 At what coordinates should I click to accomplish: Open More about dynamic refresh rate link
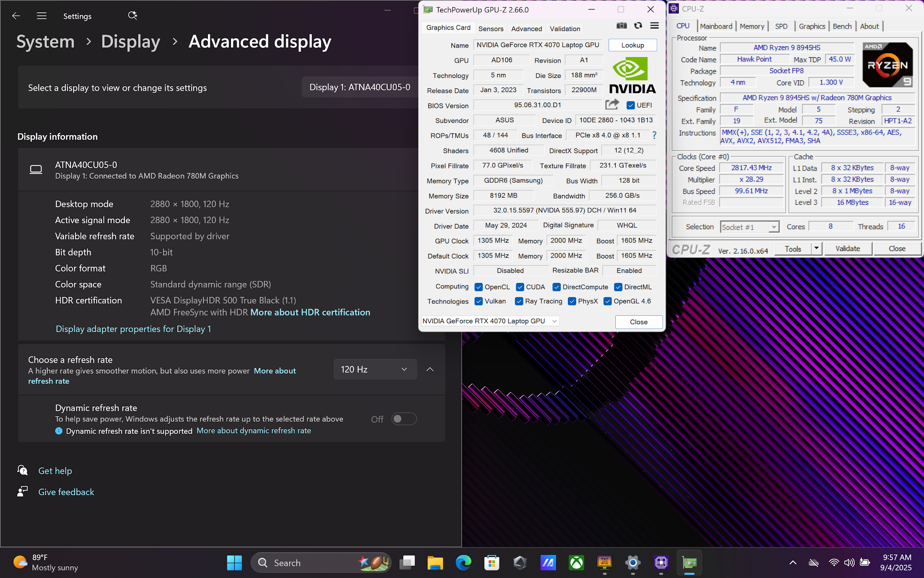(254, 430)
